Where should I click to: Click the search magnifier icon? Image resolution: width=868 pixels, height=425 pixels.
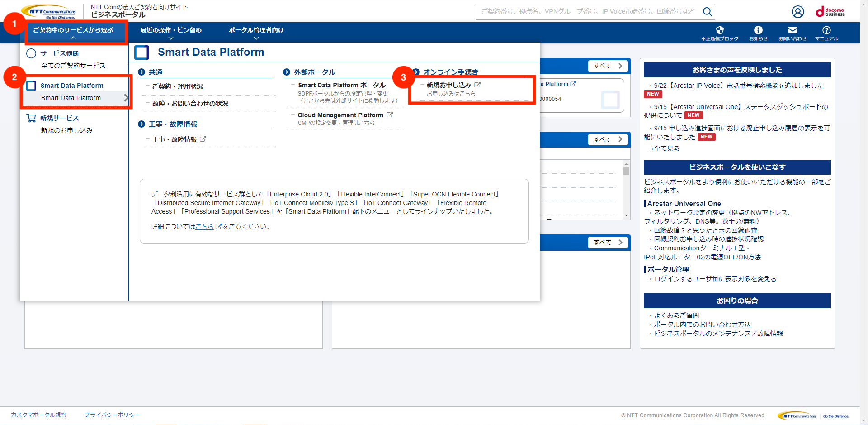point(708,12)
